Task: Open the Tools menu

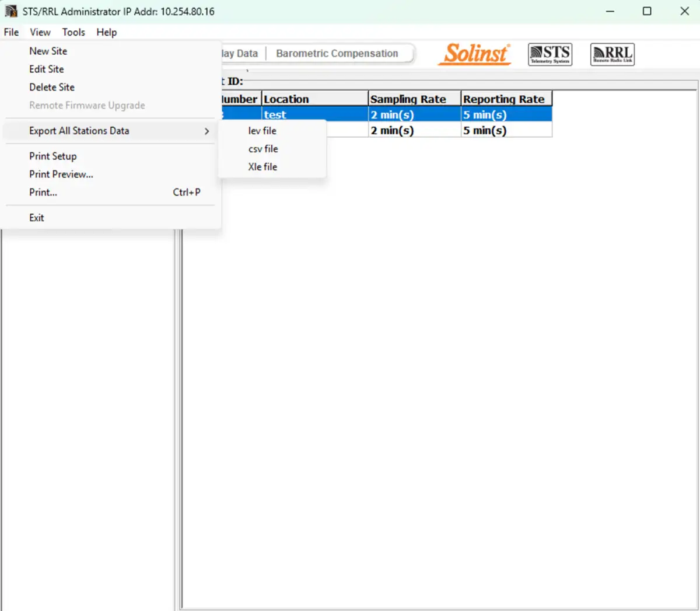Action: pyautogui.click(x=73, y=32)
